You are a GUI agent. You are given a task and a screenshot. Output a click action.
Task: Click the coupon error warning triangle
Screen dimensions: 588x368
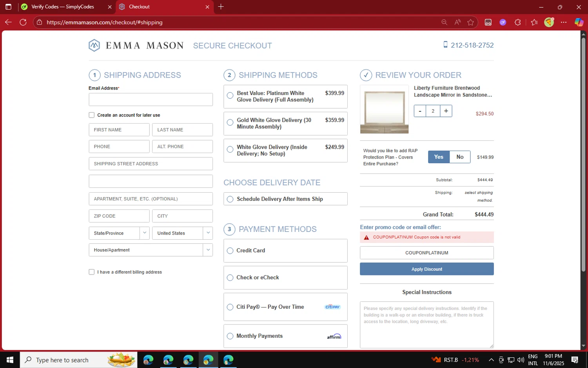367,237
